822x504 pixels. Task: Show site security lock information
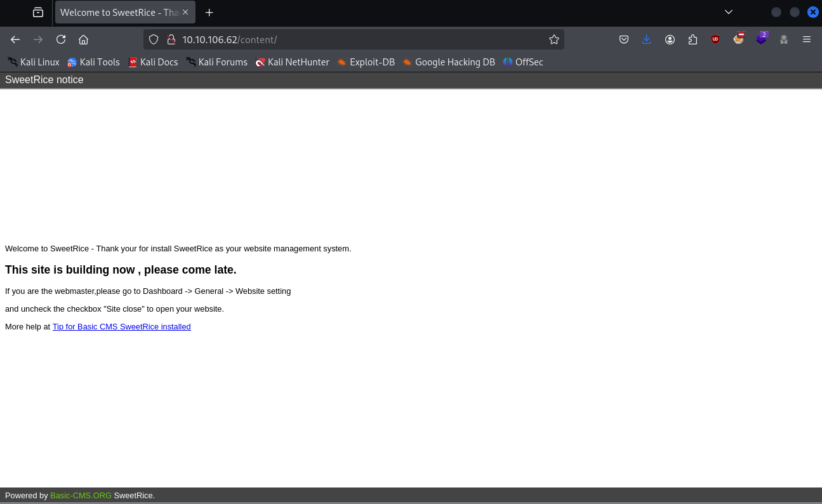coord(170,39)
